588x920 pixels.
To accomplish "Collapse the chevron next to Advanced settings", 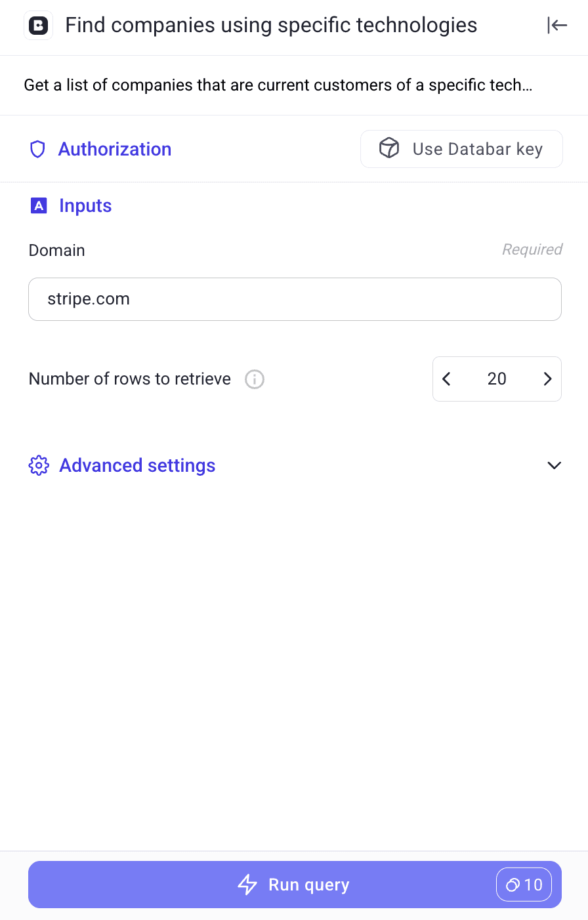I will point(554,465).
